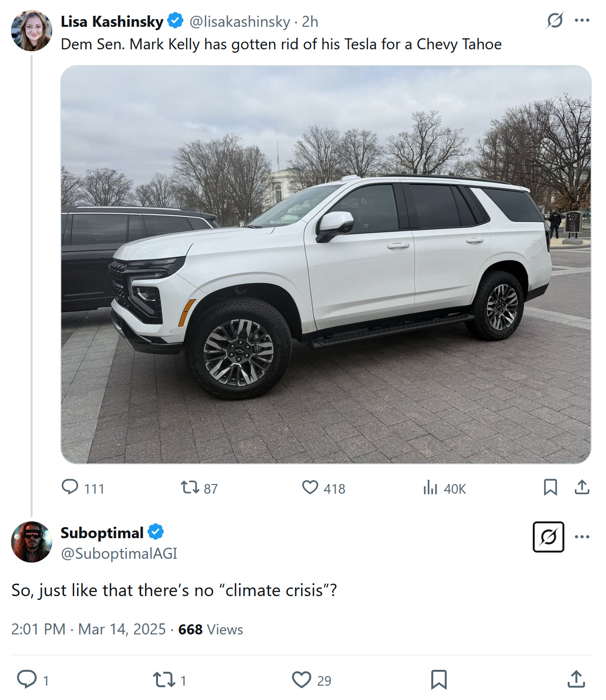Click Grok icon on Lisa Kashinsky's tweet
Image resolution: width=606 pixels, height=700 pixels.
tap(555, 21)
